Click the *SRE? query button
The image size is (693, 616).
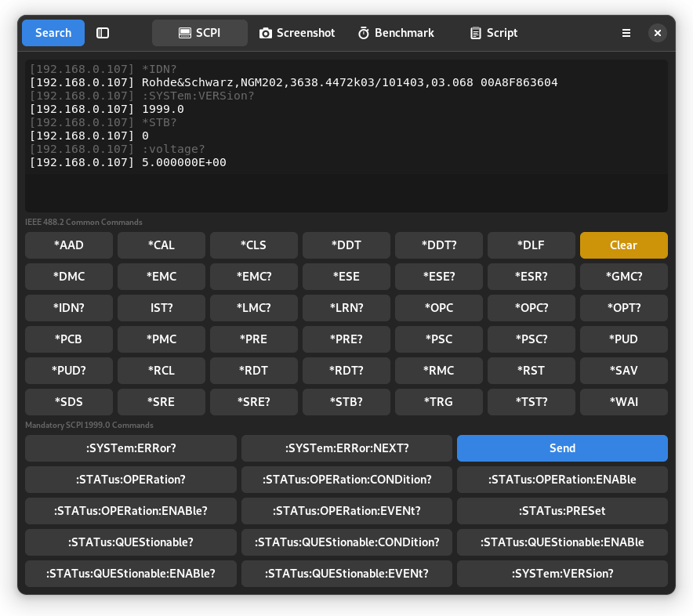(254, 402)
